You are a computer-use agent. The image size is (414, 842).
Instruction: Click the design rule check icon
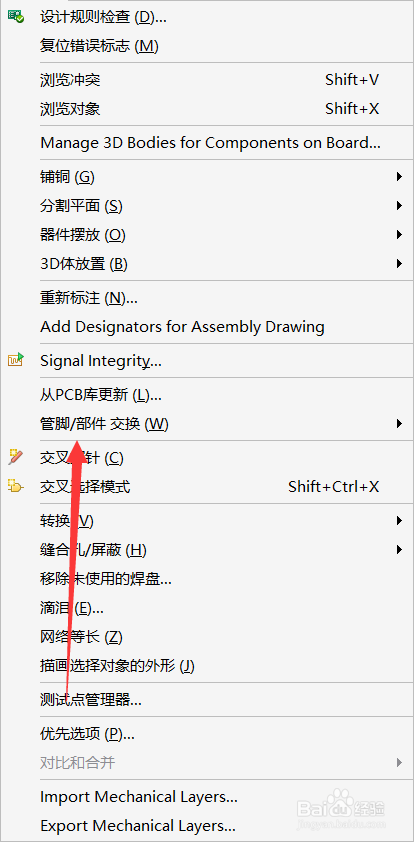[x=16, y=17]
